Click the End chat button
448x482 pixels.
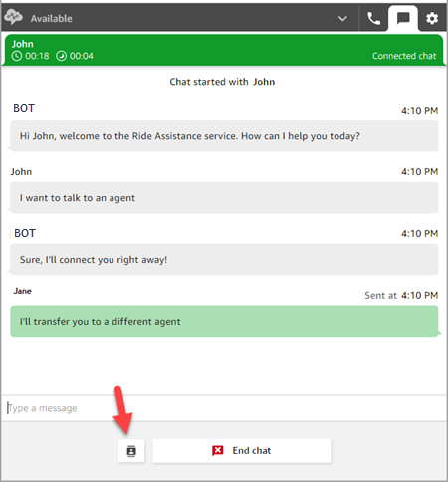click(x=242, y=451)
